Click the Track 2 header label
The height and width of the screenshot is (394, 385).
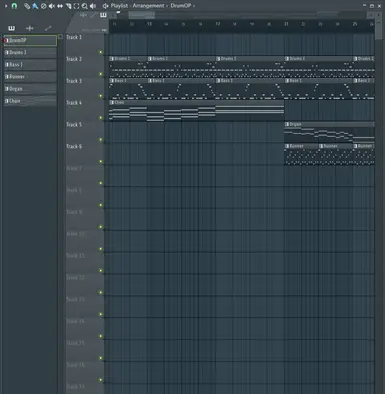click(74, 59)
